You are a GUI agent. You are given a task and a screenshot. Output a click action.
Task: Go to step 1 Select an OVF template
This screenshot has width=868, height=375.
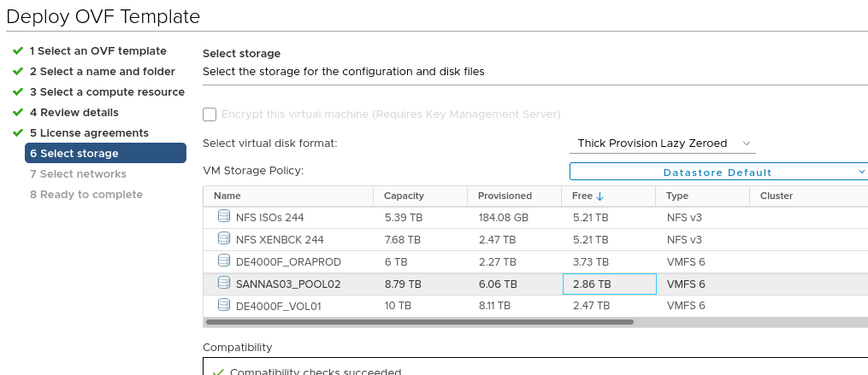pos(98,51)
